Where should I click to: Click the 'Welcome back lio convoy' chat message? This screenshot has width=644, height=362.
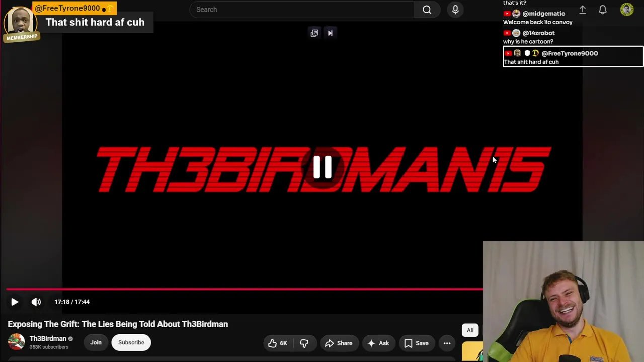[538, 22]
